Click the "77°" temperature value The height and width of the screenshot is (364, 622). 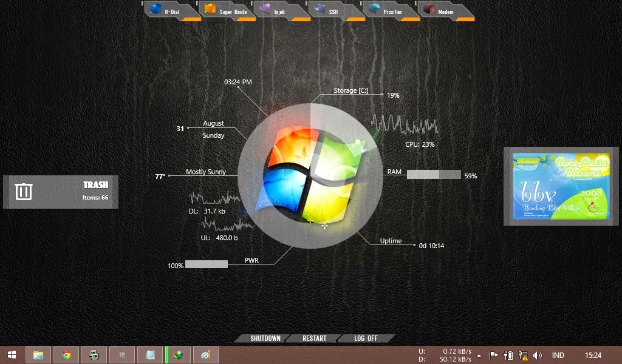click(x=160, y=177)
